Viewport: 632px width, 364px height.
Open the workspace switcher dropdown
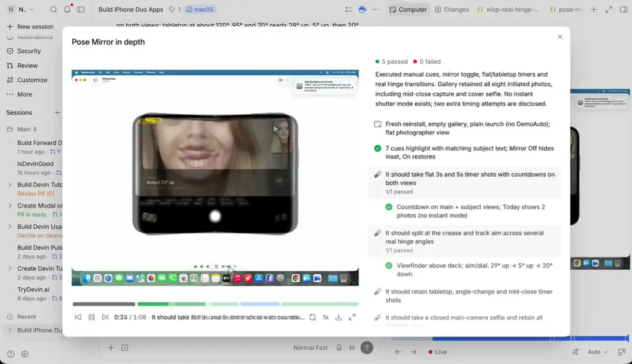[21, 9]
